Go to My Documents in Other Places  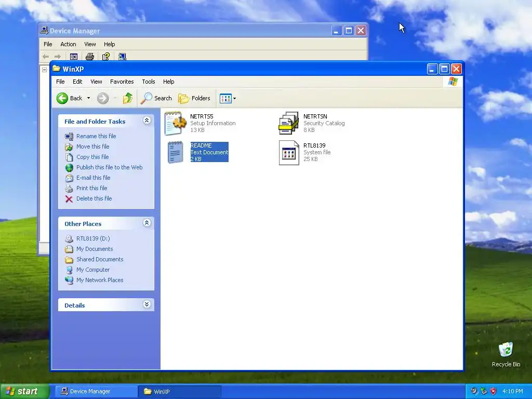pos(95,249)
